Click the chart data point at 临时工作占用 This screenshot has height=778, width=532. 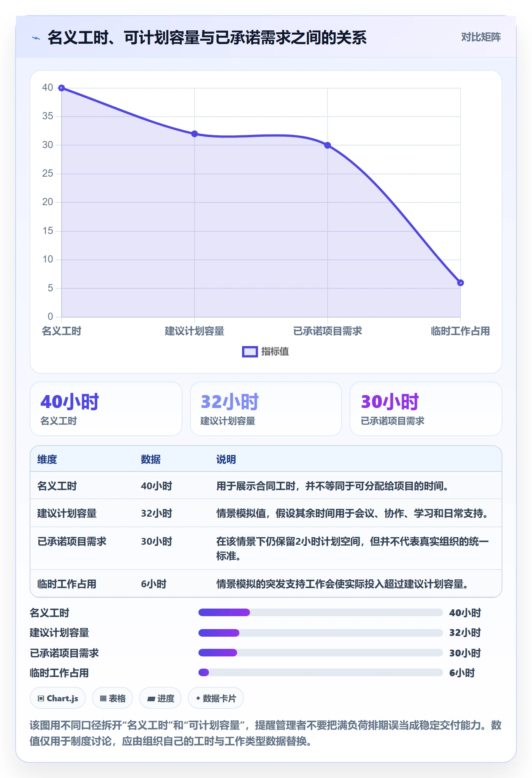(x=460, y=283)
